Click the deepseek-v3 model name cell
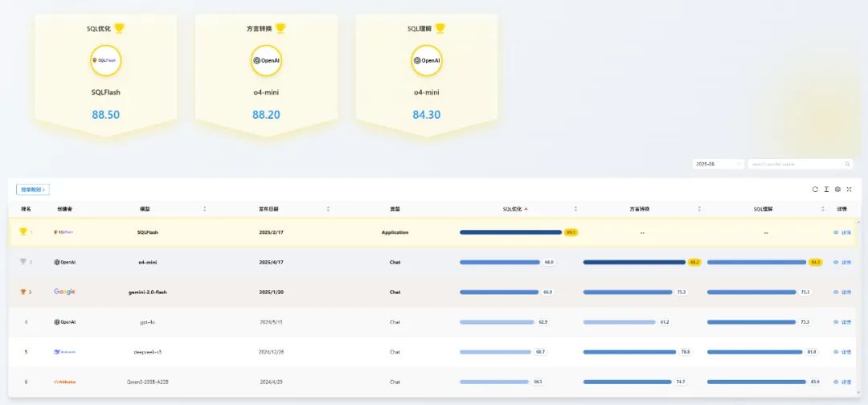The height and width of the screenshot is (405, 868). point(148,352)
